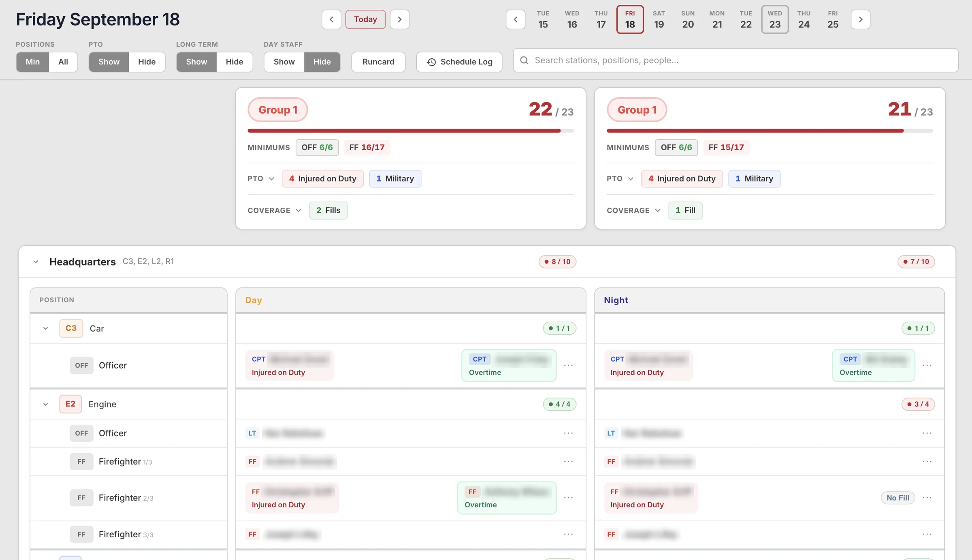
Task: Select Hide under PTO
Action: pyautogui.click(x=147, y=62)
